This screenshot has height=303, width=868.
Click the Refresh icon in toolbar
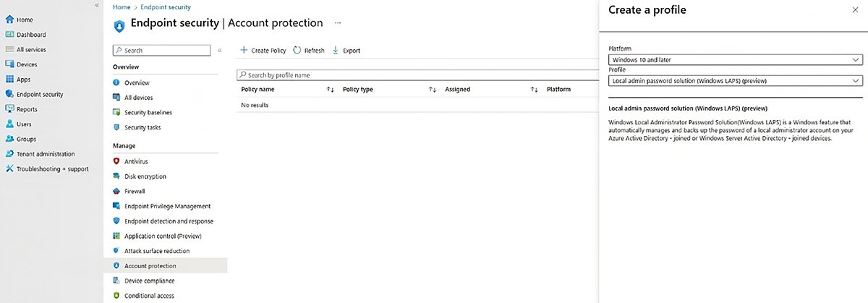click(297, 51)
